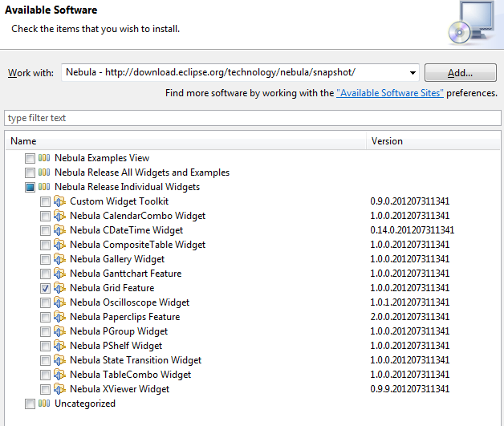Click the Nebula Examples View category icon
504x426 pixels.
point(44,158)
